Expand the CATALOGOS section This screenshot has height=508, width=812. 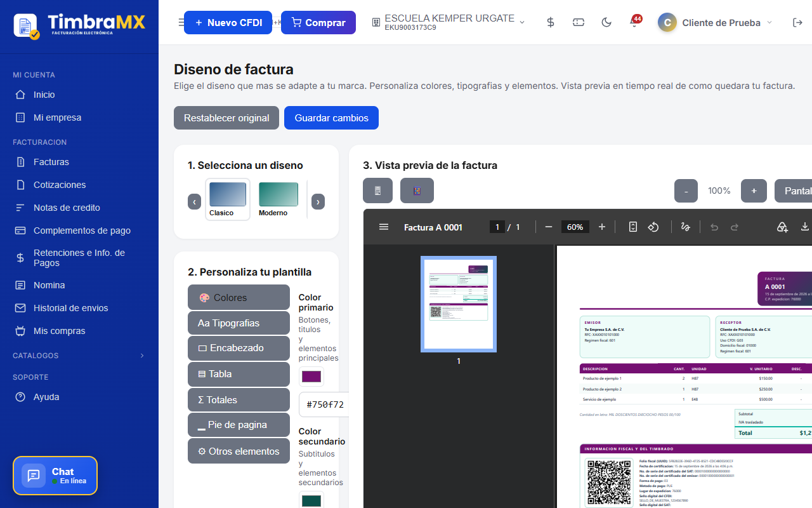click(79, 356)
